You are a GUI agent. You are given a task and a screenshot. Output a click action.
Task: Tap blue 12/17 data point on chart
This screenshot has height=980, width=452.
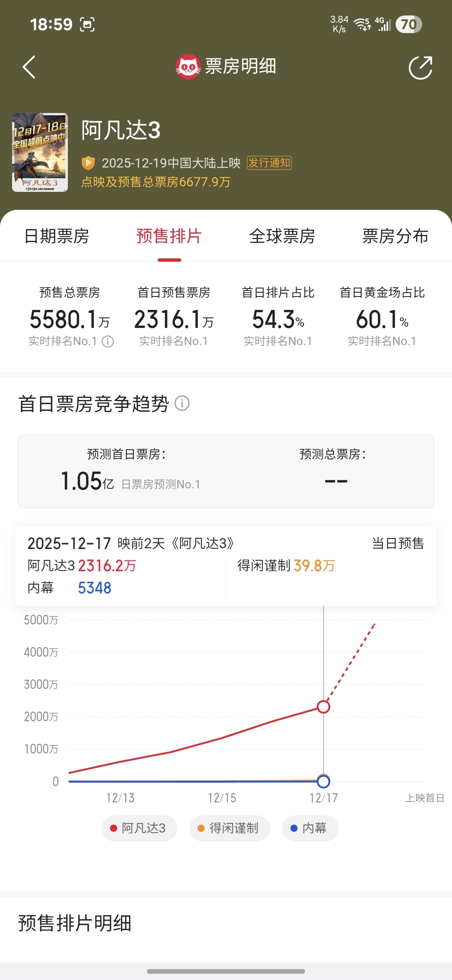[324, 781]
